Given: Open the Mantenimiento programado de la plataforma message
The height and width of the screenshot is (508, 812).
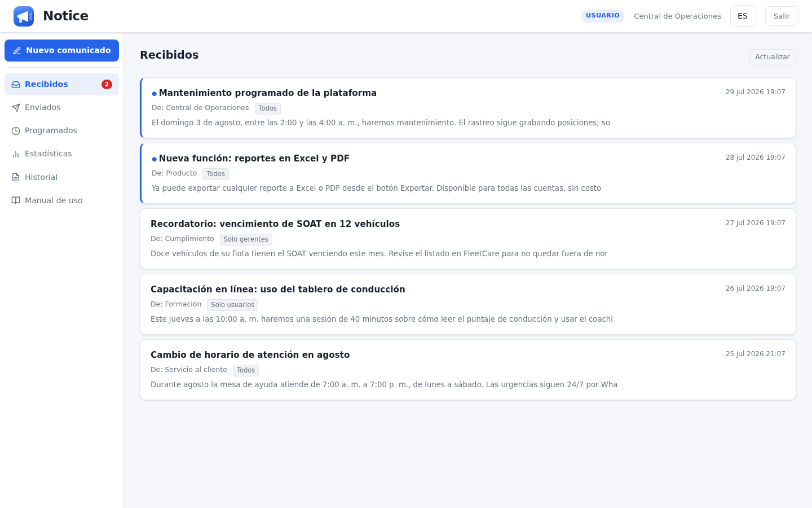Looking at the screenshot, I should (468, 108).
